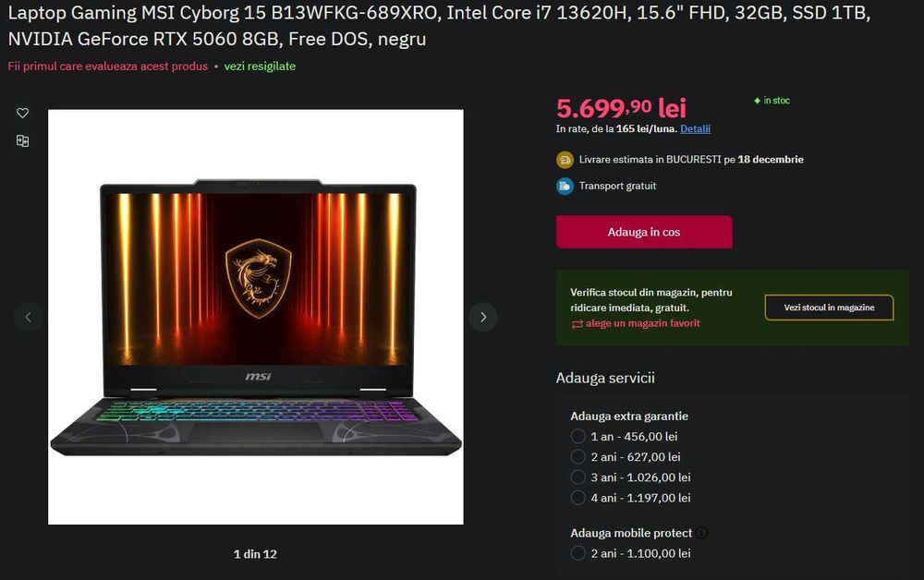
Task: Choose 3 ani - 1.026,00 lei warranty
Action: pos(577,477)
